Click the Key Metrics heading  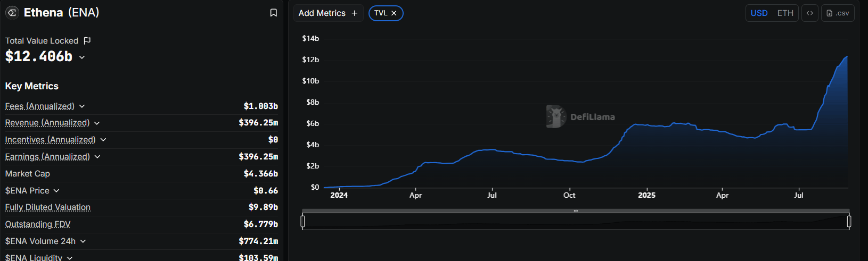point(32,86)
